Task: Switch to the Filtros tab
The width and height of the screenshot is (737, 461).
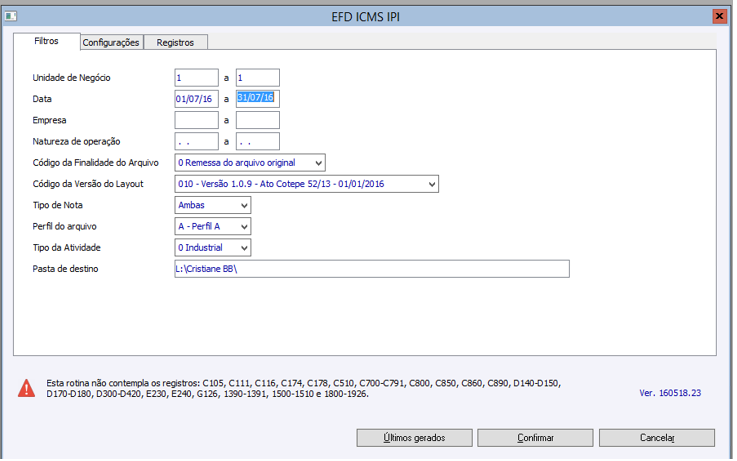Action: click(47, 41)
